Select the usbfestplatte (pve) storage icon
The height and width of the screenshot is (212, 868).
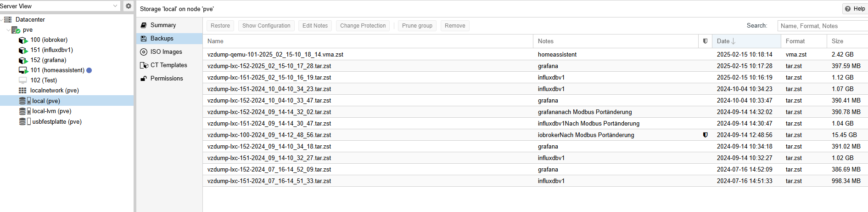[25, 122]
